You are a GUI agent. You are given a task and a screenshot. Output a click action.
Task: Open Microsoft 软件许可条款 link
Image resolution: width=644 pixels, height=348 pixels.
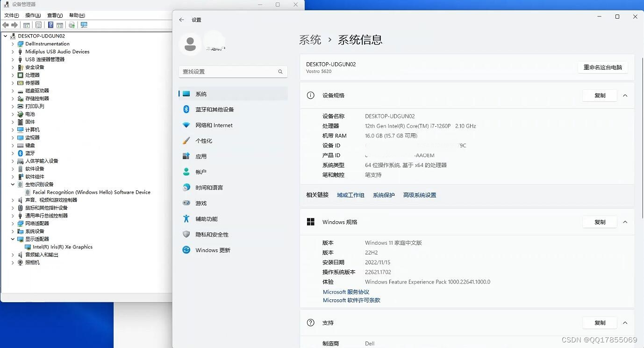[351, 300]
